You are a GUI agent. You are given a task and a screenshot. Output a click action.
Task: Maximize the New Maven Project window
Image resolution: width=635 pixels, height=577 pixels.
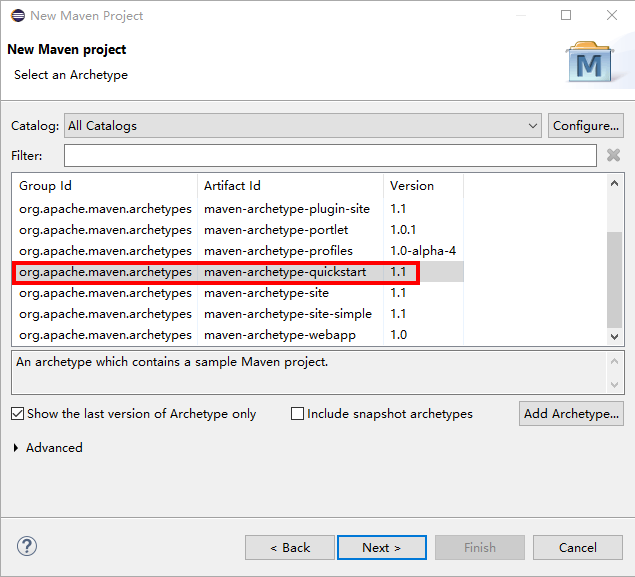pos(566,15)
